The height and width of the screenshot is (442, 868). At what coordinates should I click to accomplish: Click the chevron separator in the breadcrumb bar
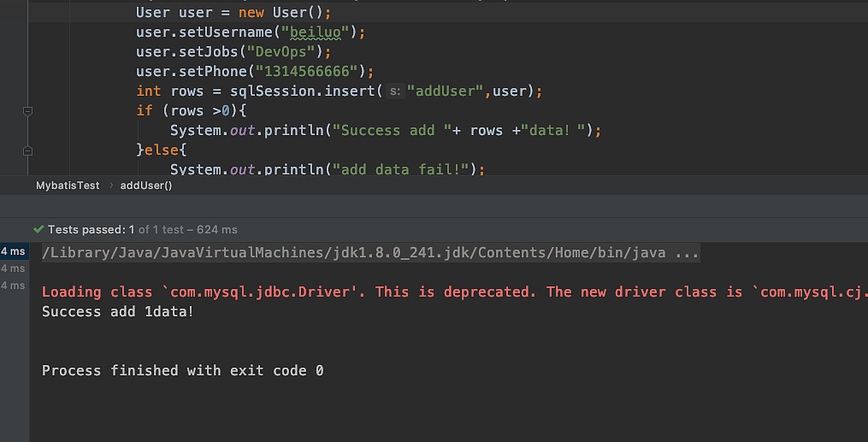coord(110,186)
